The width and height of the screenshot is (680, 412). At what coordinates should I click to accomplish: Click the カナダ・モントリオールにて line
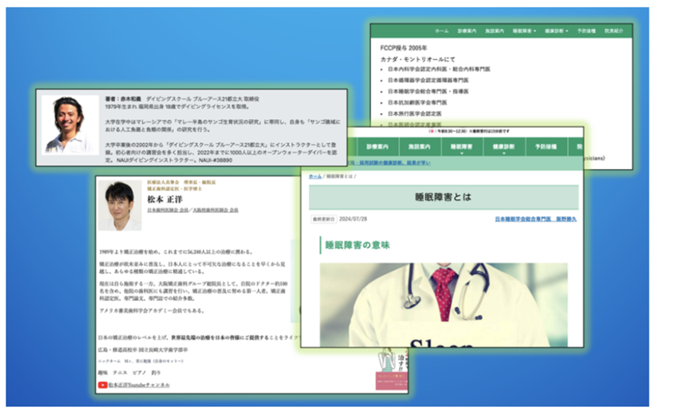click(417, 59)
